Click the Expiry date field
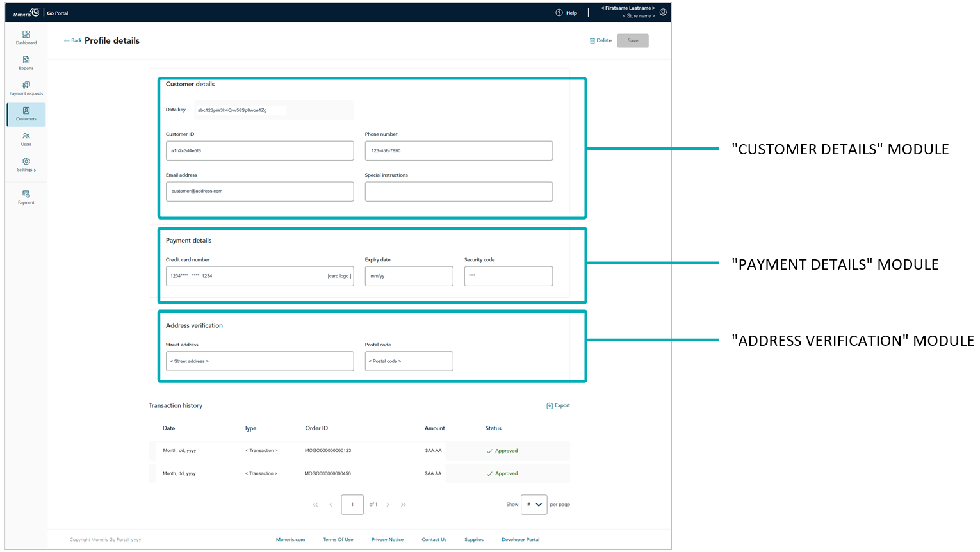980x552 pixels. coord(409,276)
